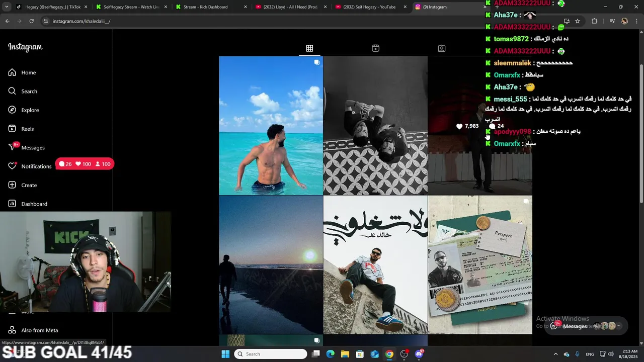Screen dimensions: 644x362
Task: Open the Arabic calligraphy poster post
Action: (375, 265)
